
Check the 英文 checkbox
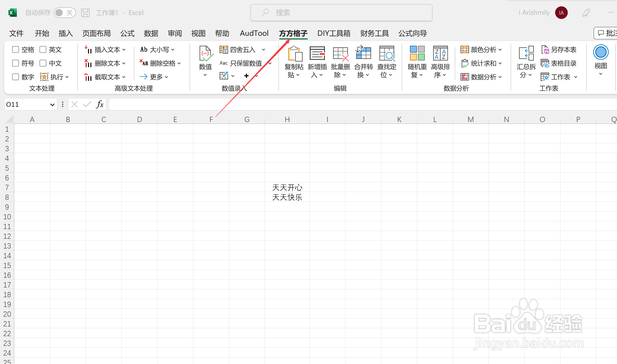[43, 49]
